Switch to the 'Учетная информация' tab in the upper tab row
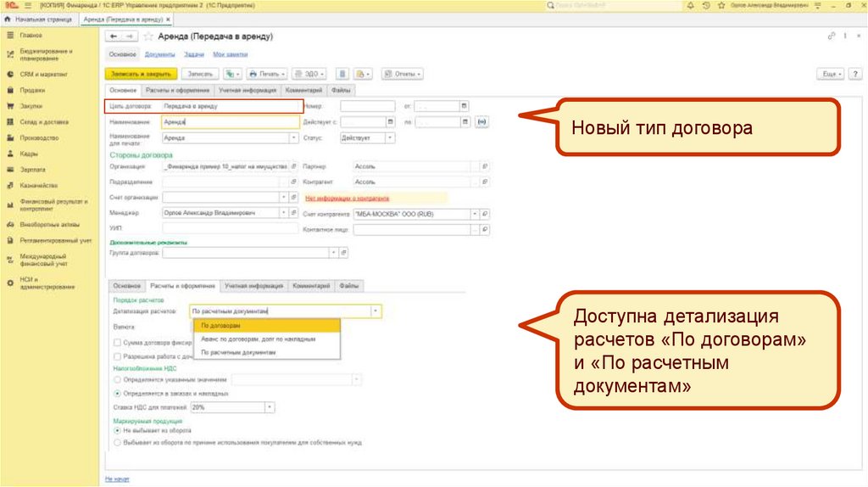This screenshot has width=868, height=487. coord(247,90)
